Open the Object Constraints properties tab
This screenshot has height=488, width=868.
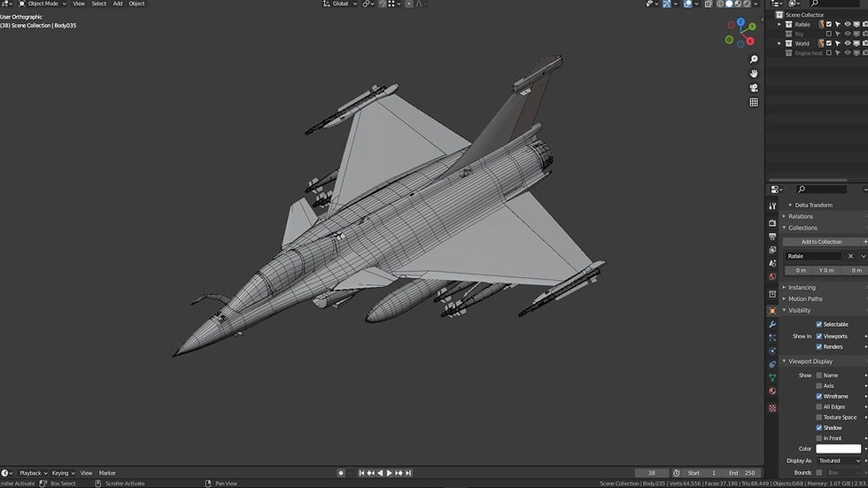[772, 364]
